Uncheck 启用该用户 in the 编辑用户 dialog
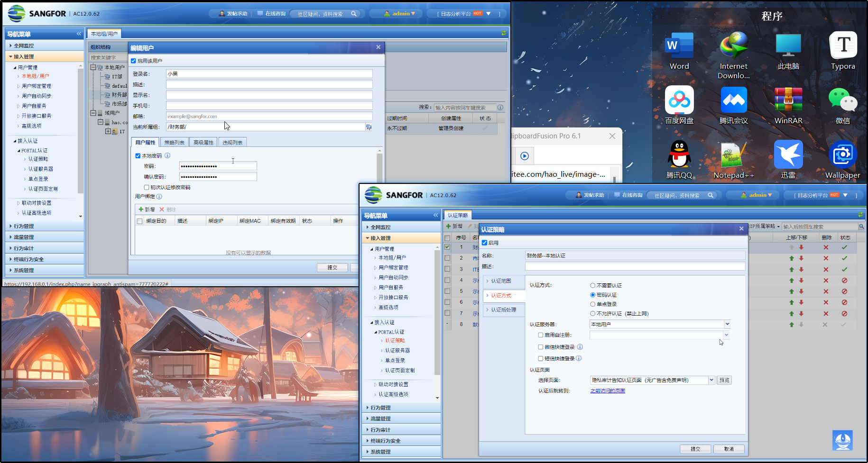This screenshot has width=868, height=463. pos(134,61)
